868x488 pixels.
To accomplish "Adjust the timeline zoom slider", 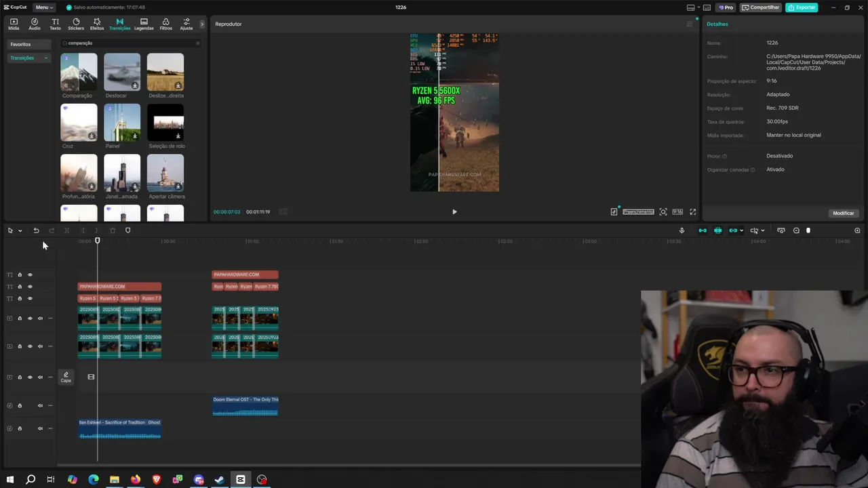I will coord(808,230).
